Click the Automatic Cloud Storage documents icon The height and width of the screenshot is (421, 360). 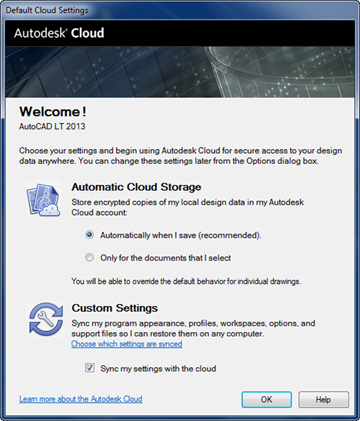[43, 199]
